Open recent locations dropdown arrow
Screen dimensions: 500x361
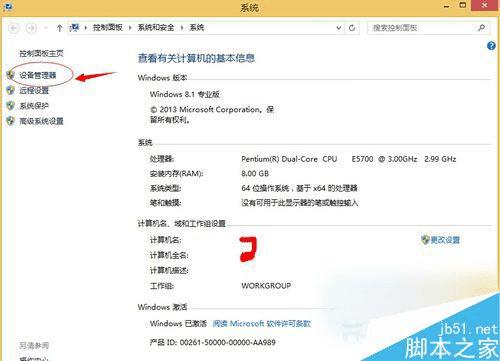(46, 28)
